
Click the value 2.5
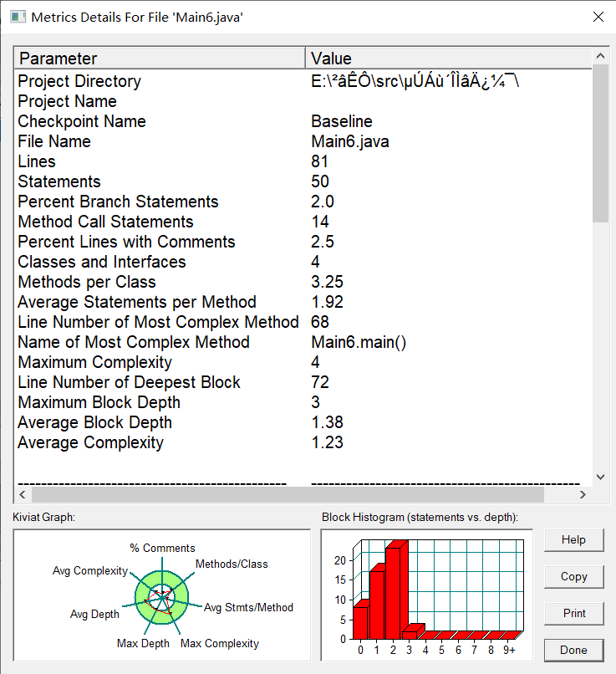click(x=323, y=242)
